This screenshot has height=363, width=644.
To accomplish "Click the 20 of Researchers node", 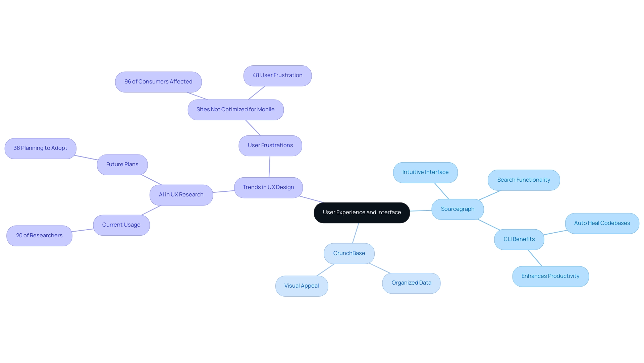I will pyautogui.click(x=39, y=235).
